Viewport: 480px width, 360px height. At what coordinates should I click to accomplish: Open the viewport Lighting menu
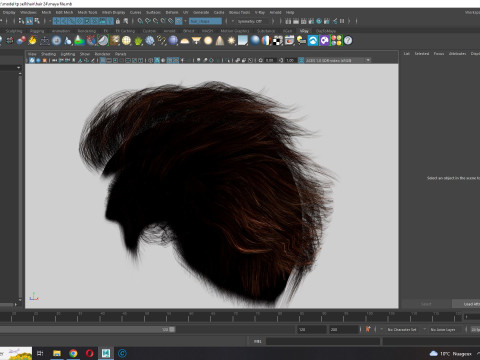pyautogui.click(x=68, y=54)
